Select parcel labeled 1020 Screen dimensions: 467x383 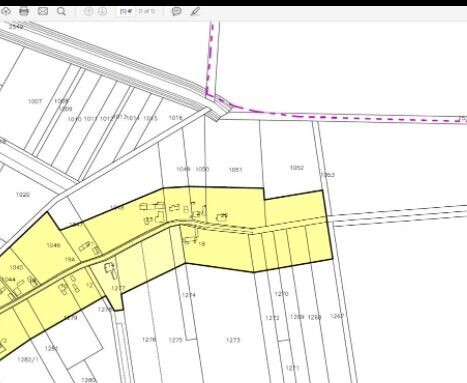23,195
